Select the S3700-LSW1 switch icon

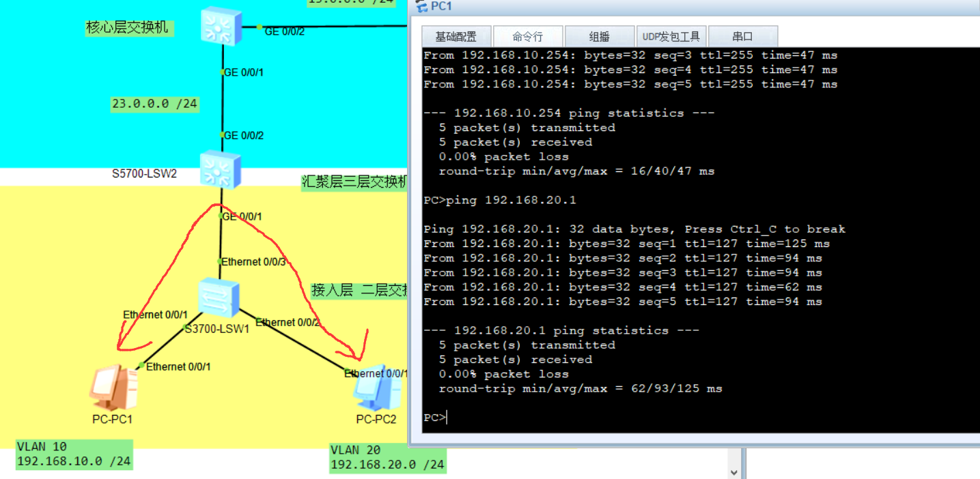(219, 297)
